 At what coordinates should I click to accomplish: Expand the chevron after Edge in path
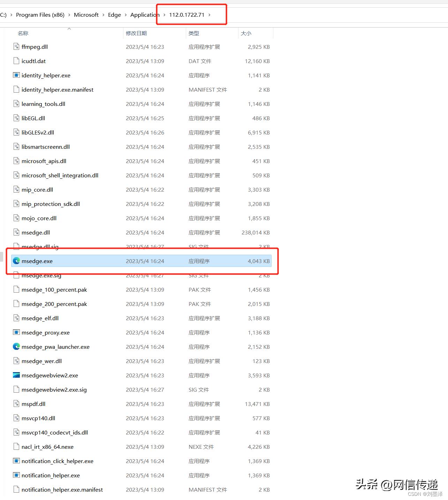[125, 15]
